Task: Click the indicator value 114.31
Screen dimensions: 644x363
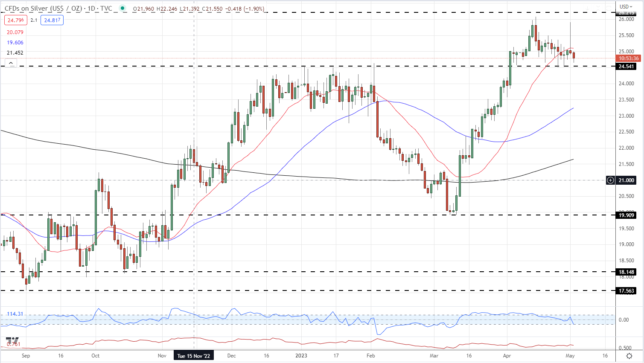Action: tap(15, 314)
